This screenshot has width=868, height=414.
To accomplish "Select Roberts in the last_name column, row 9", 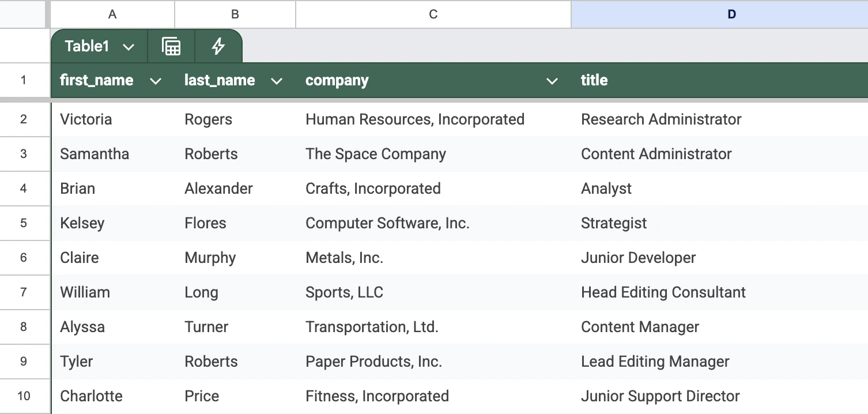I will [x=211, y=362].
